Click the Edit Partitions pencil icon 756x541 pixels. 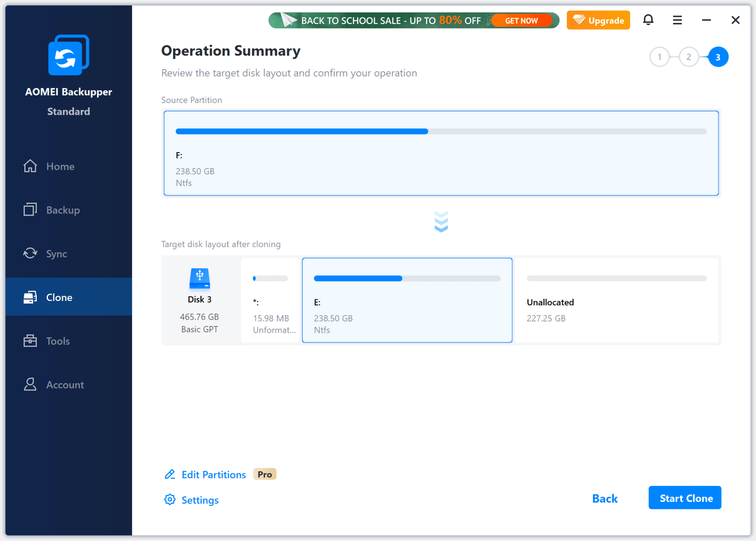(170, 474)
